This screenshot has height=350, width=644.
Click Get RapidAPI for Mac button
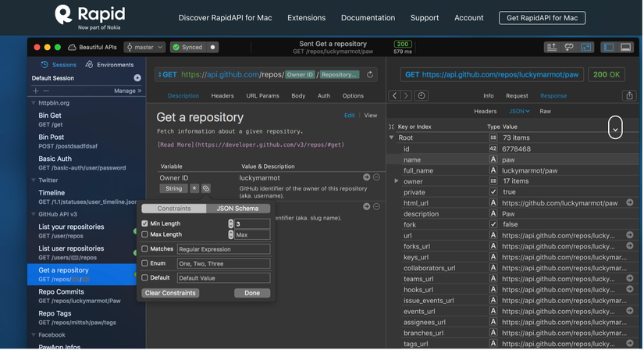click(543, 18)
